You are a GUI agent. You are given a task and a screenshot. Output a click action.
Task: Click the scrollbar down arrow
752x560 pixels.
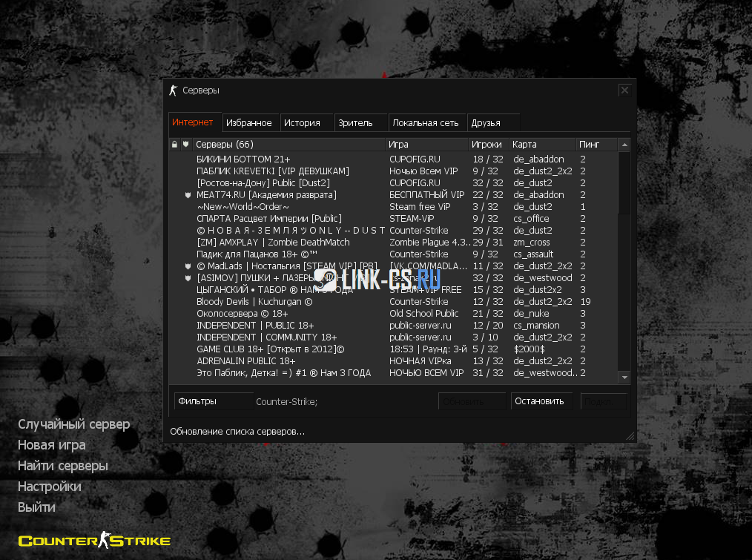624,378
